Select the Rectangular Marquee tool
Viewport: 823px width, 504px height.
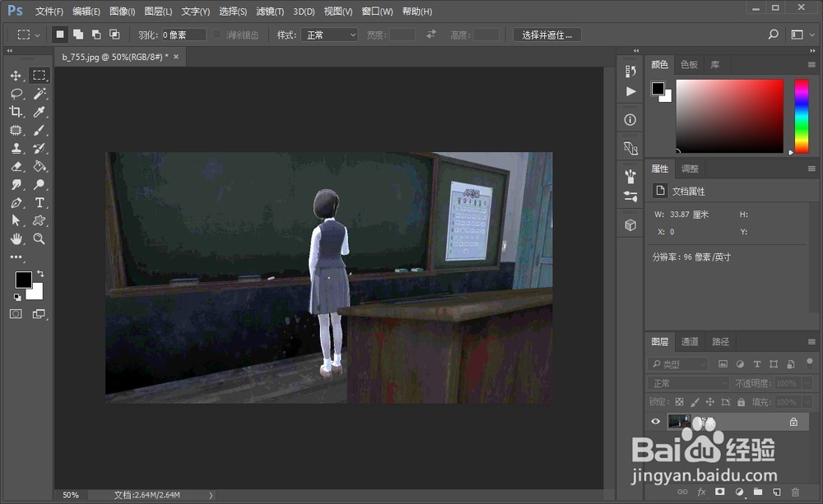(40, 76)
